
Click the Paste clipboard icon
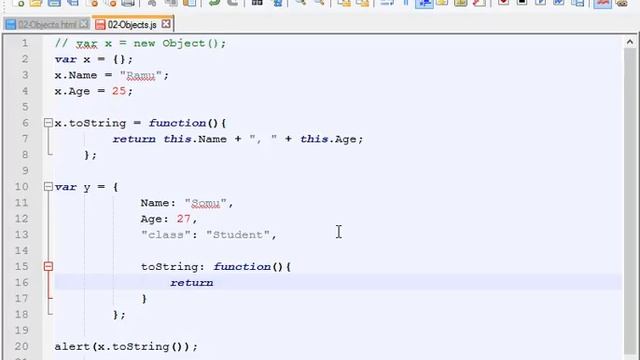[x=189, y=3]
